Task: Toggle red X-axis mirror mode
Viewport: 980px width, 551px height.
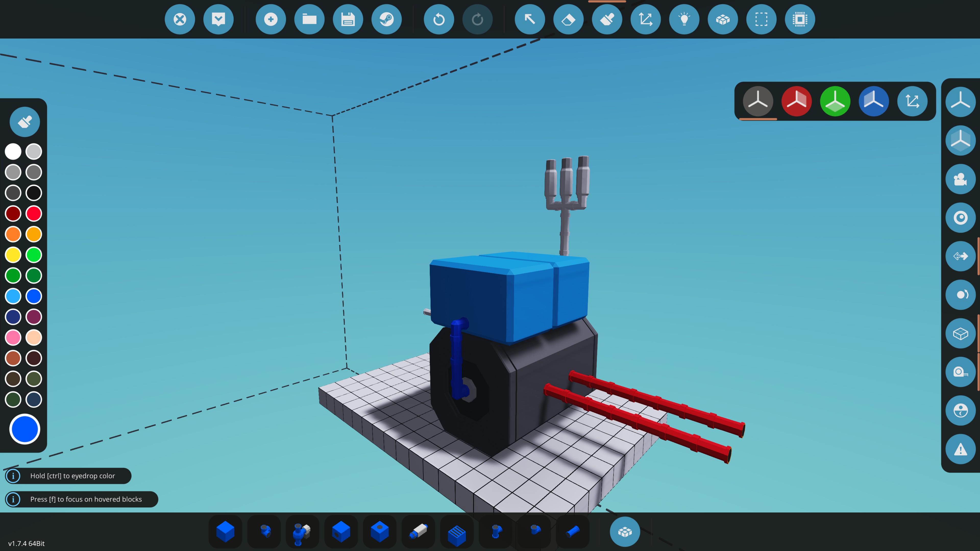Action: click(796, 101)
